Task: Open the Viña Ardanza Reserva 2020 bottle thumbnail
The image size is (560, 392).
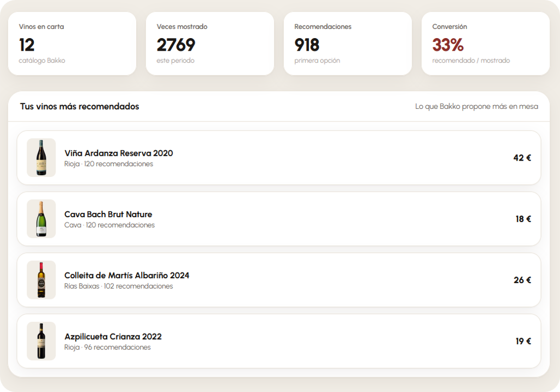Action: click(x=41, y=157)
